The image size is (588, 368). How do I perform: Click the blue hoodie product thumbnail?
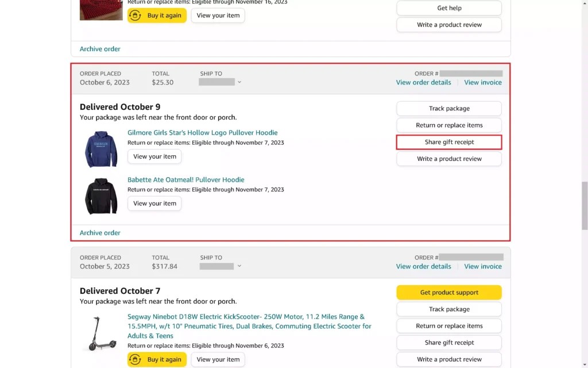100,148
